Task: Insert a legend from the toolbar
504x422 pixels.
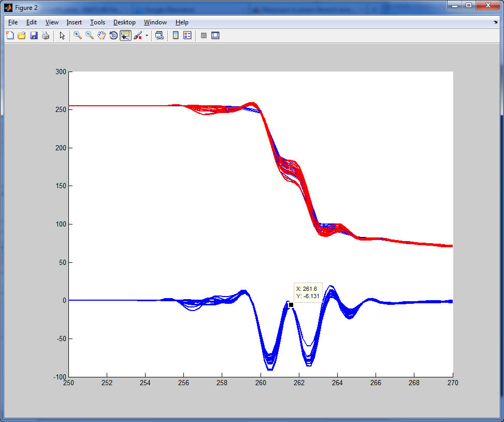Action: click(x=188, y=36)
